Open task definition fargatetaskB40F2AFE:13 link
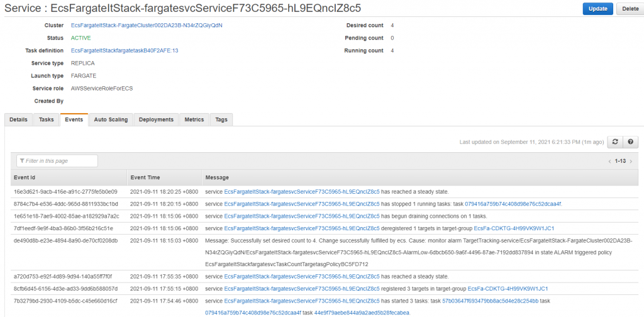 [125, 50]
